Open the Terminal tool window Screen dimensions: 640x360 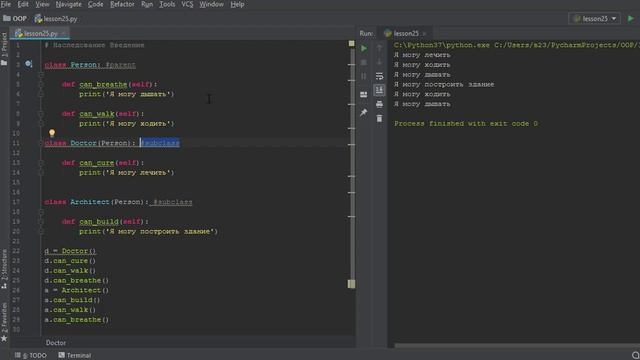coord(75,356)
